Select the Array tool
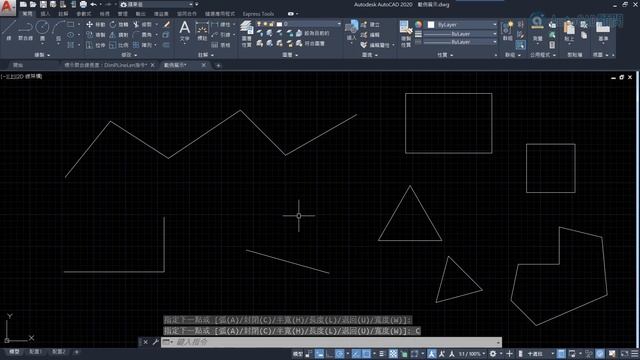 pyautogui.click(x=142, y=45)
